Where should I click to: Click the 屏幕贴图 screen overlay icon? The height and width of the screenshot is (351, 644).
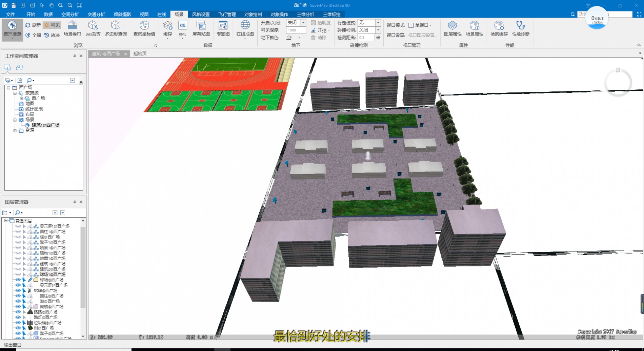[x=201, y=26]
